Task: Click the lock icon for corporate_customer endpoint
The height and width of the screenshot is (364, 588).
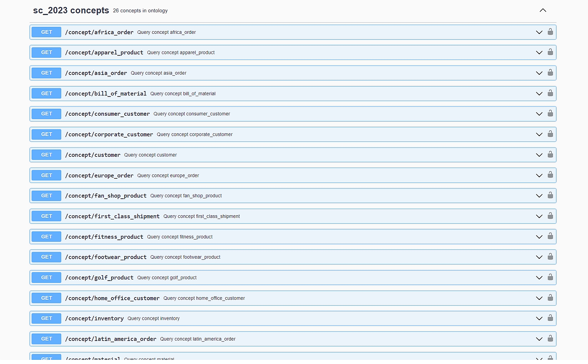Action: [x=550, y=134]
